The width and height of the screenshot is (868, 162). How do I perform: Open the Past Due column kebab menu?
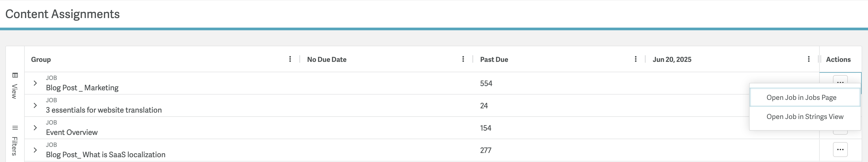tap(635, 59)
